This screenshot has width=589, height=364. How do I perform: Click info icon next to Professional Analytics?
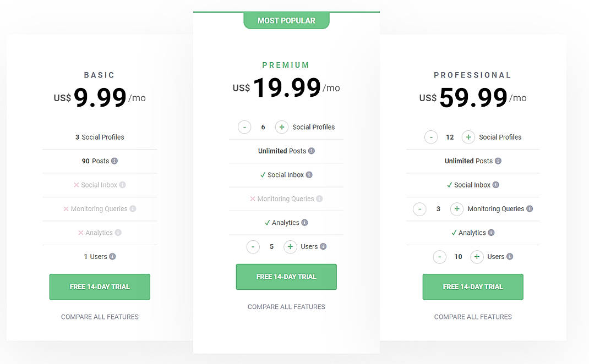pos(491,233)
